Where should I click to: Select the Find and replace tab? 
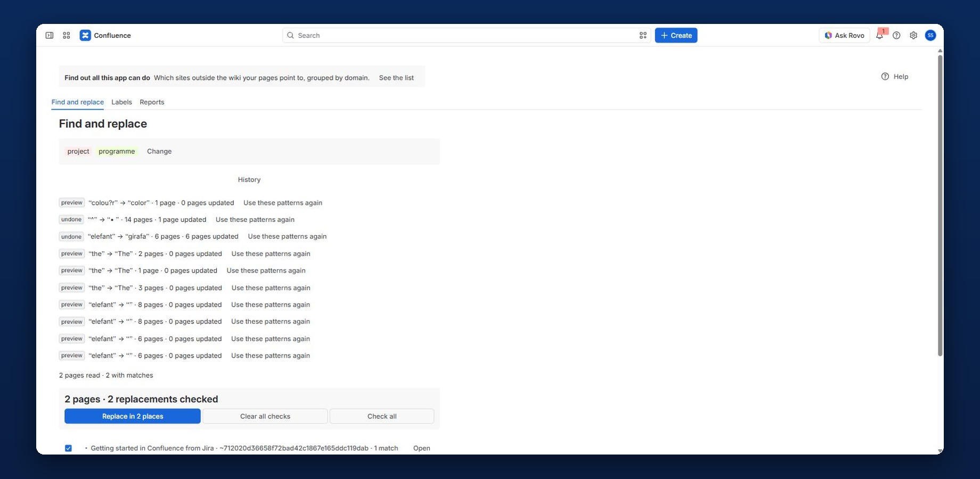78,102
